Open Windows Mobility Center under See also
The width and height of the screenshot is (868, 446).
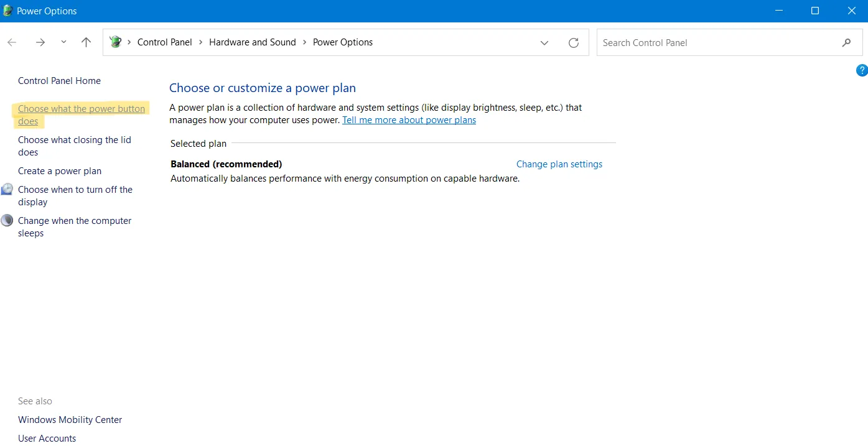pos(70,419)
